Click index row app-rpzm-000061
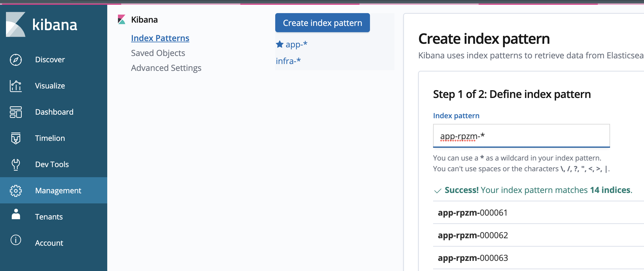This screenshot has height=271, width=644. pyautogui.click(x=539, y=213)
